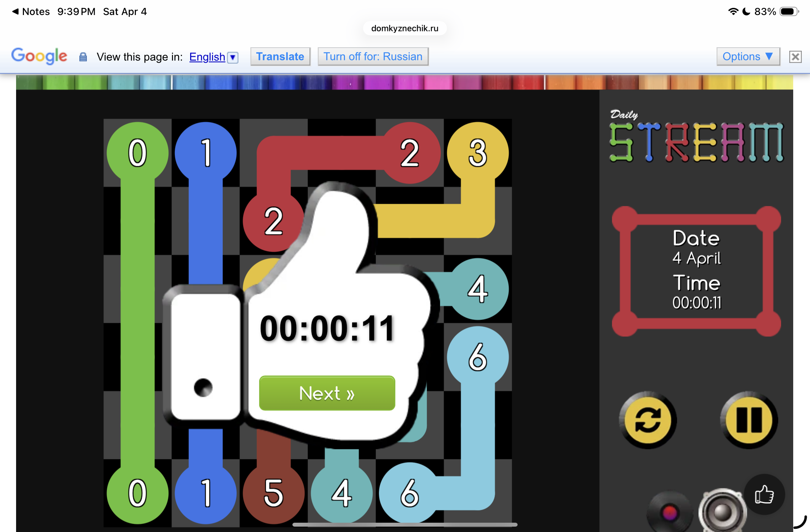This screenshot has width=810, height=532.
Task: Toggle music with the vinyl record icon
Action: point(669,513)
